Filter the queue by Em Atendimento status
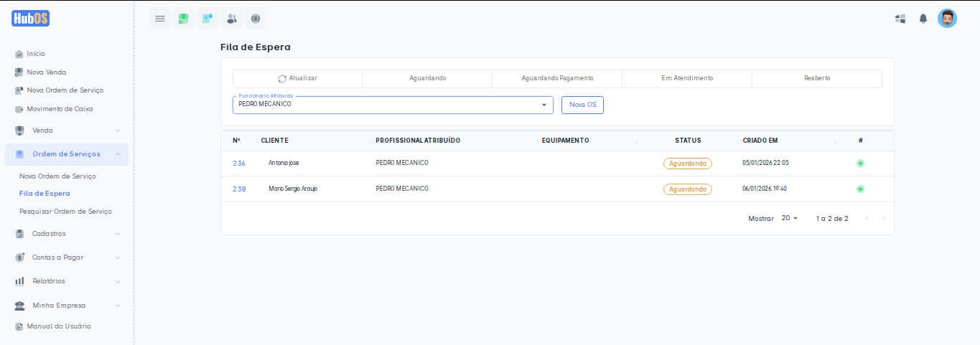980x345 pixels. pos(687,78)
